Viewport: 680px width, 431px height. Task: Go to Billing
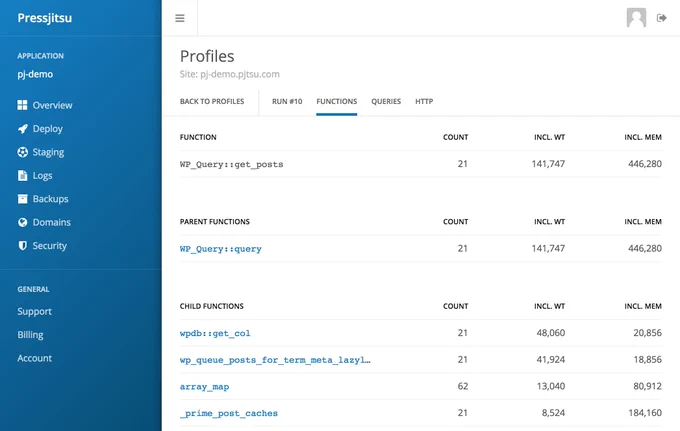[x=30, y=335]
